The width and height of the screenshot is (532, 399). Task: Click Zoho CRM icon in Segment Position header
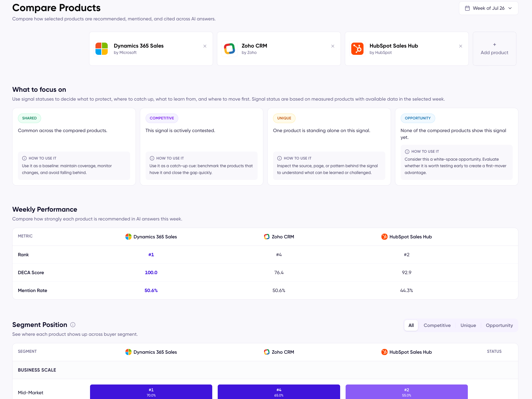[x=266, y=352]
